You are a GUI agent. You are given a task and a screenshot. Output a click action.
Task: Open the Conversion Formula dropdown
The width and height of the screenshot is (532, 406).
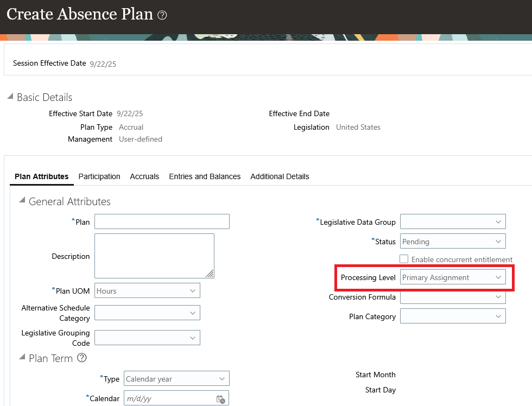[x=499, y=297]
